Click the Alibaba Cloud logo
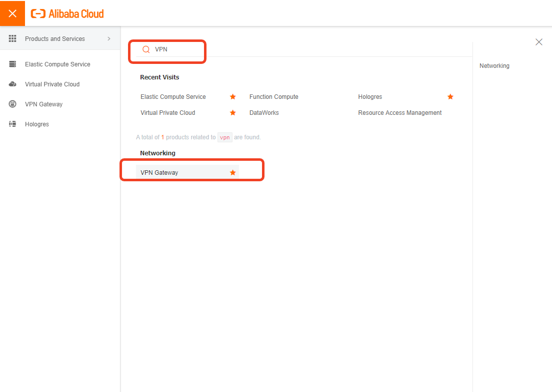 pos(67,13)
